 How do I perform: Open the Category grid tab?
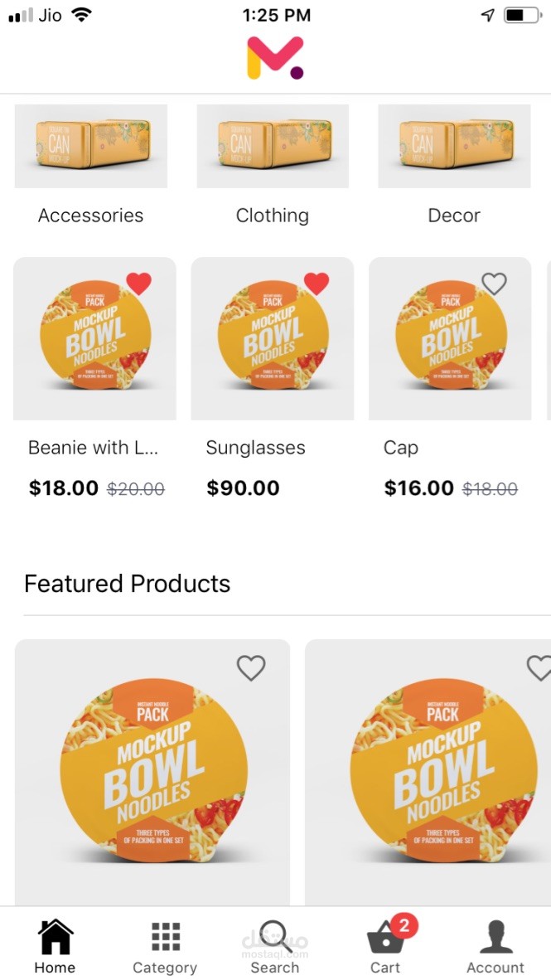(165, 937)
